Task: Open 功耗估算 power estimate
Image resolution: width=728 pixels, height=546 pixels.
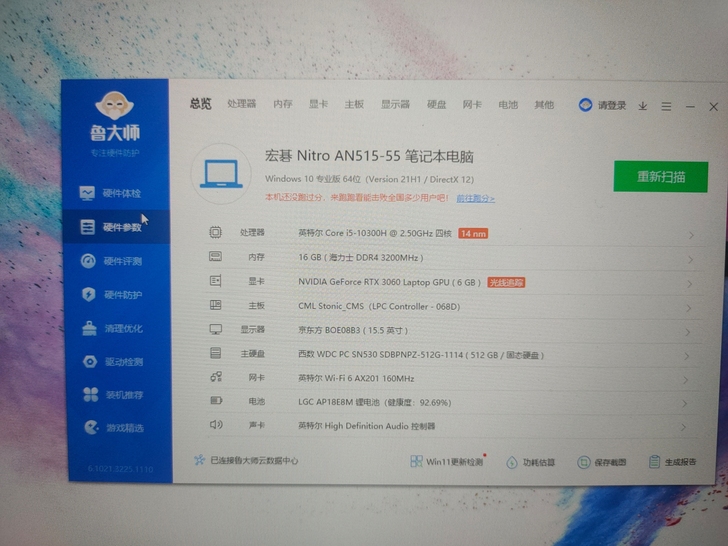Action: point(531,462)
